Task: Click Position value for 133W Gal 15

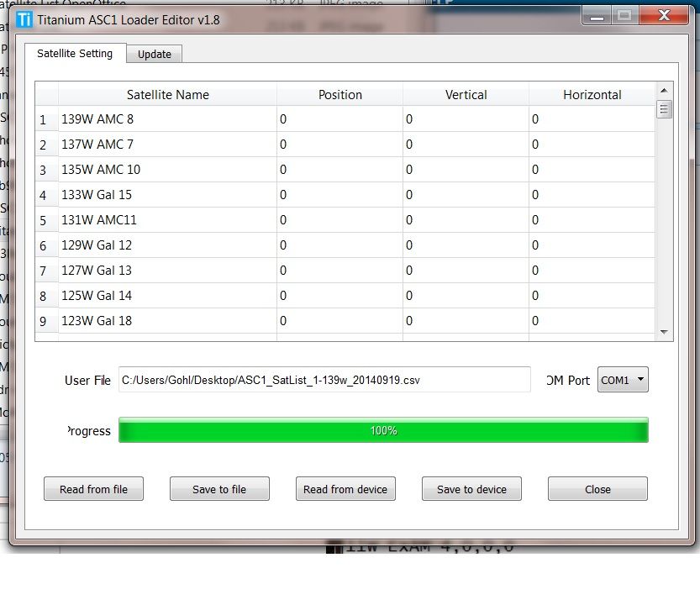Action: pos(339,195)
